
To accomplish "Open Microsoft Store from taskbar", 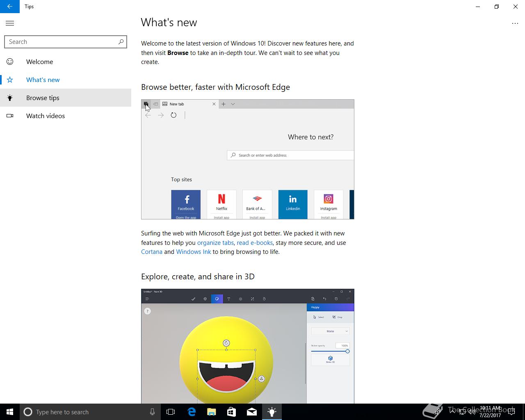I will tap(231, 412).
